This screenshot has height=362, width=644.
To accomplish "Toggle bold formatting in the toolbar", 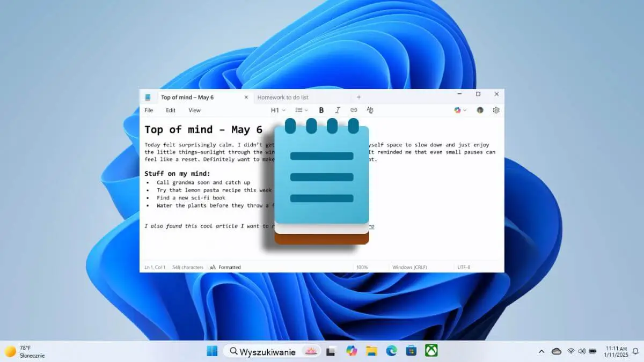I will 321,110.
